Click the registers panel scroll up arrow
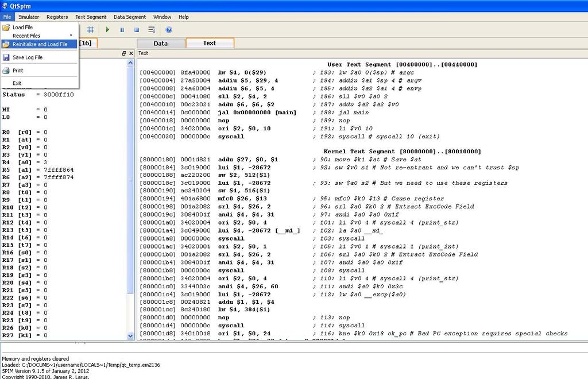This screenshot has width=588, height=379. 130,63
